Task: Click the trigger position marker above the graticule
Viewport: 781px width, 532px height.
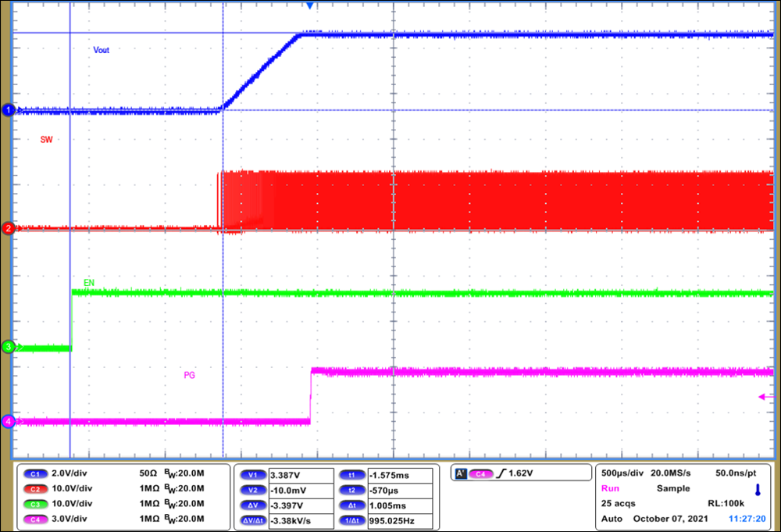Action: tap(311, 6)
